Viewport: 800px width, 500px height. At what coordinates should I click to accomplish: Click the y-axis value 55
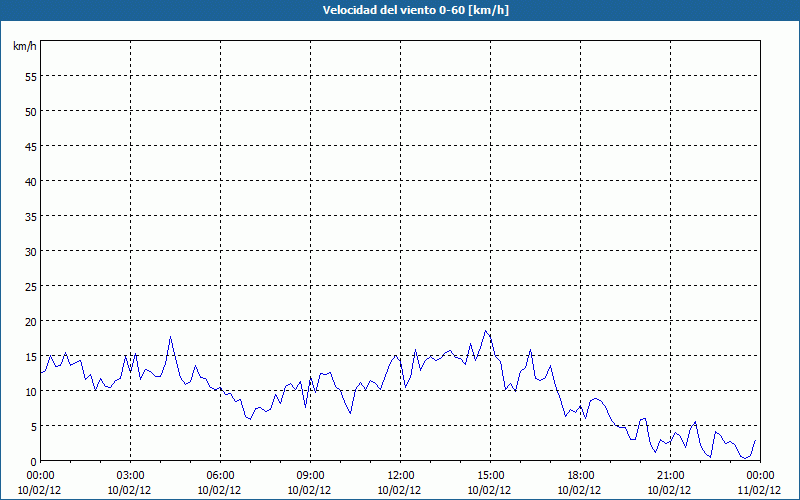point(31,76)
